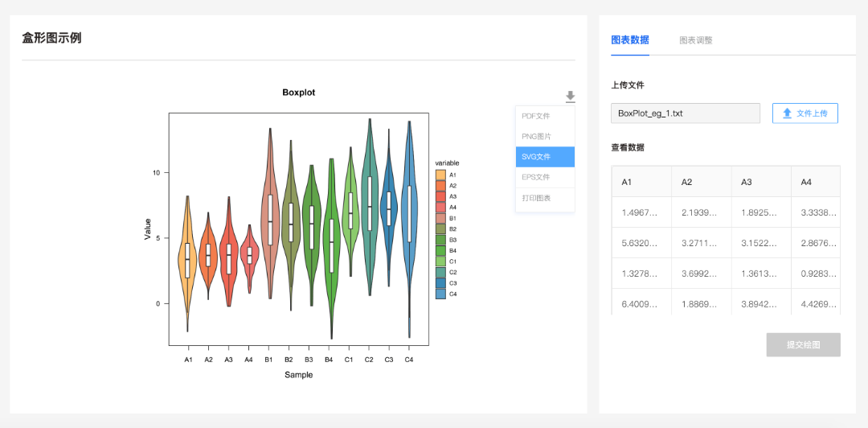The width and height of the screenshot is (868, 428).
Task: Switch to the 图表数据 tab
Action: (x=630, y=40)
